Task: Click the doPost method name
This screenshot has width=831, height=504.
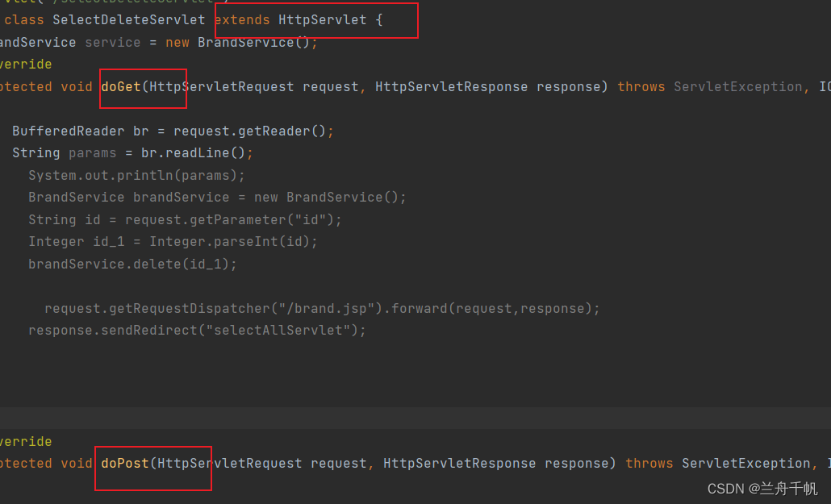Action: [125, 463]
